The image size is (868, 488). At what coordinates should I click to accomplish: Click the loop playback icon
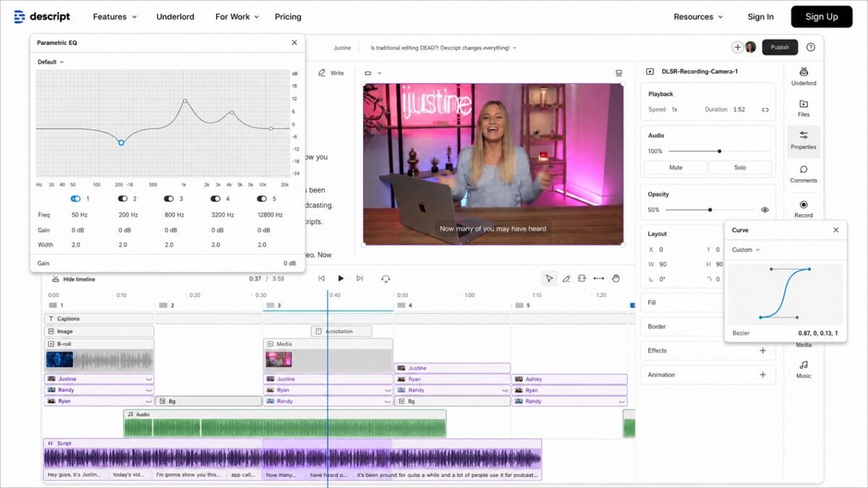(386, 279)
